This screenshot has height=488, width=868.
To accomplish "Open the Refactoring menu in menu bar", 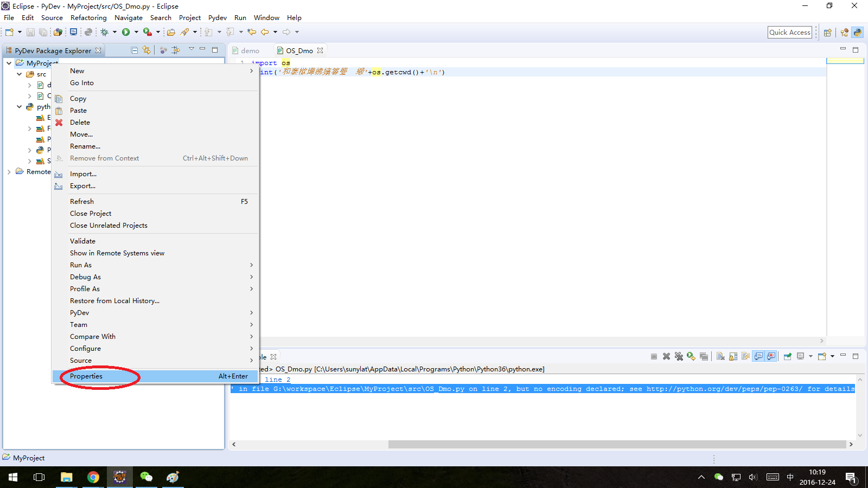I will click(x=88, y=18).
